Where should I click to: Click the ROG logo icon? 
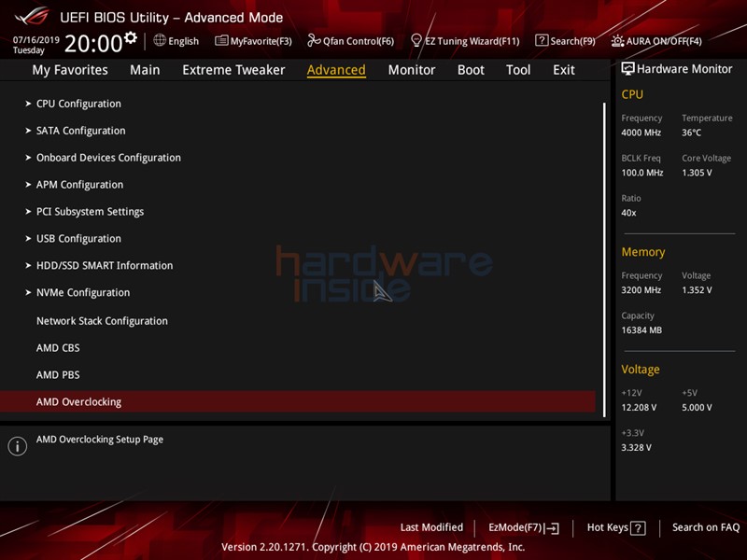[x=33, y=16]
